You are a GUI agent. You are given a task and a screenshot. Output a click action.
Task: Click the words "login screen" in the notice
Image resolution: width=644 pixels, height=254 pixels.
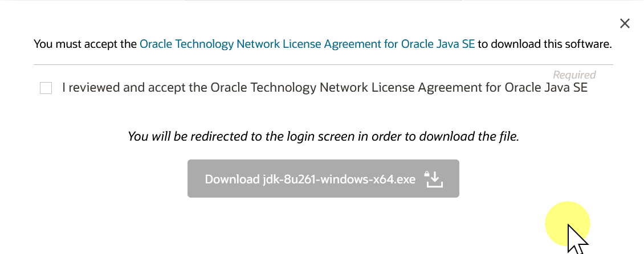(x=300, y=137)
